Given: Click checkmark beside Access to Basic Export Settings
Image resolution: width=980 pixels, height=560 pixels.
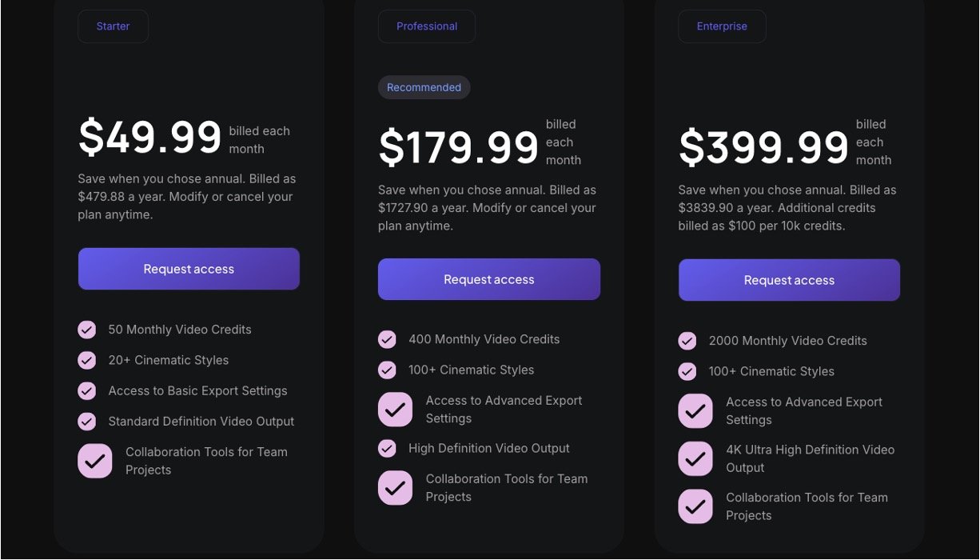Looking at the screenshot, I should pos(87,390).
